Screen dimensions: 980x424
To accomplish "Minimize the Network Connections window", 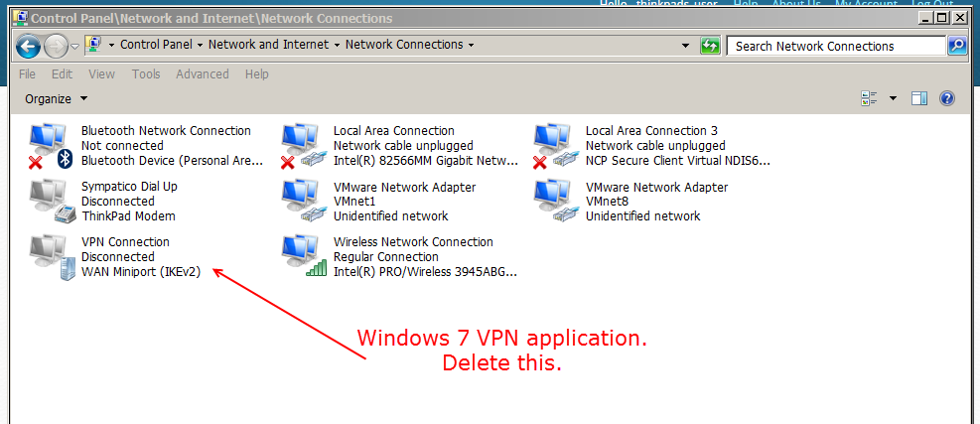I will coord(925,18).
